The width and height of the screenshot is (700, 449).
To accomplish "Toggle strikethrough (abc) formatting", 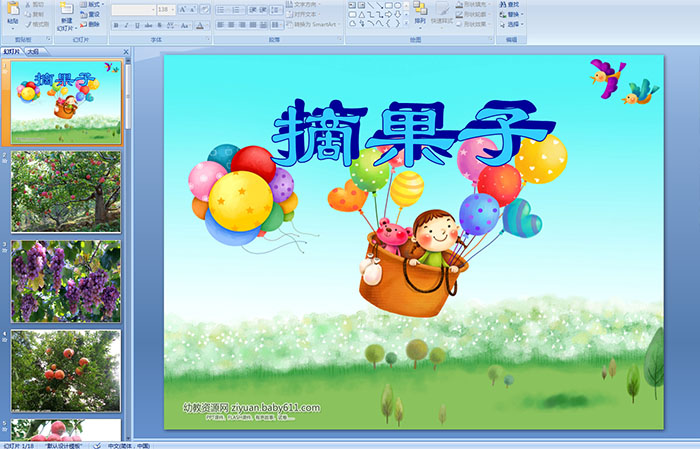I will pyautogui.click(x=148, y=25).
